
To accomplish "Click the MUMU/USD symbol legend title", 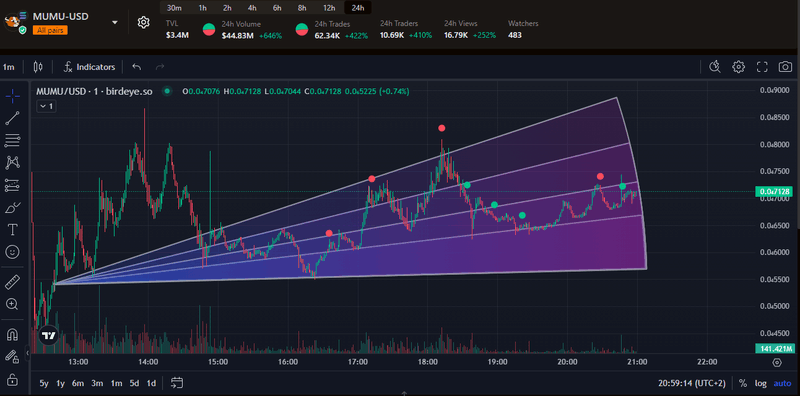I will 94,91.
